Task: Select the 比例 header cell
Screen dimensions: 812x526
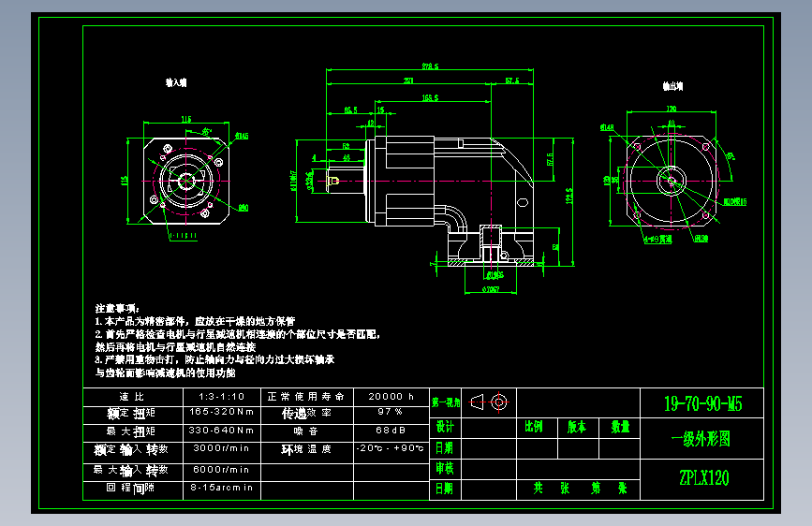Action: (x=534, y=427)
